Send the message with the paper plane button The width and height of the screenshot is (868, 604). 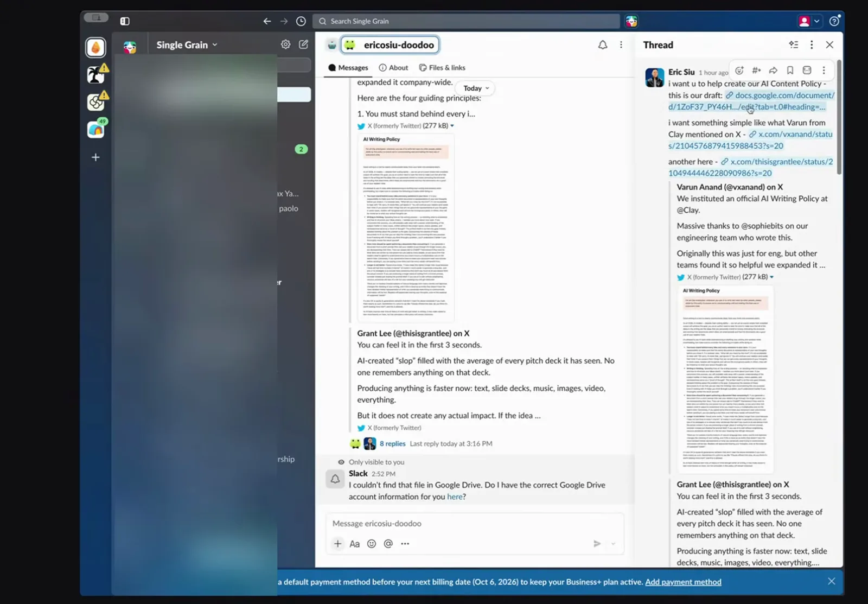point(597,544)
